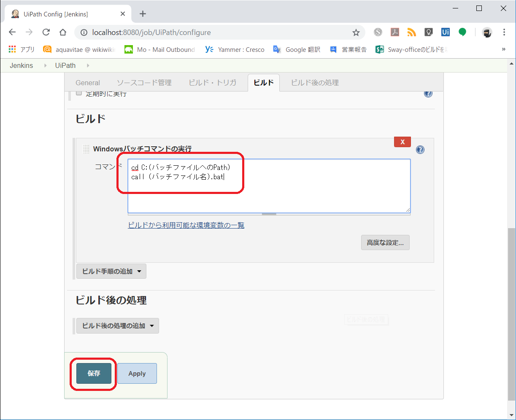The image size is (516, 420).
Task: Switch to the ソースコード管理 tab
Action: tap(144, 83)
